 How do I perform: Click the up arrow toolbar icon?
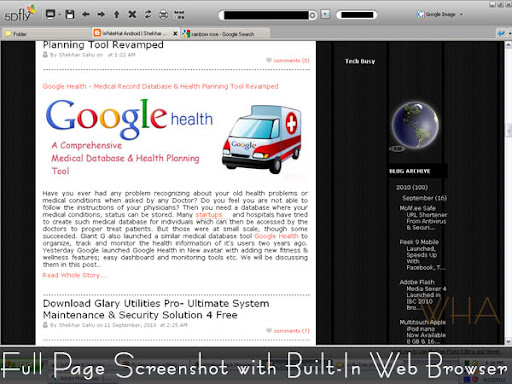(x=116, y=14)
